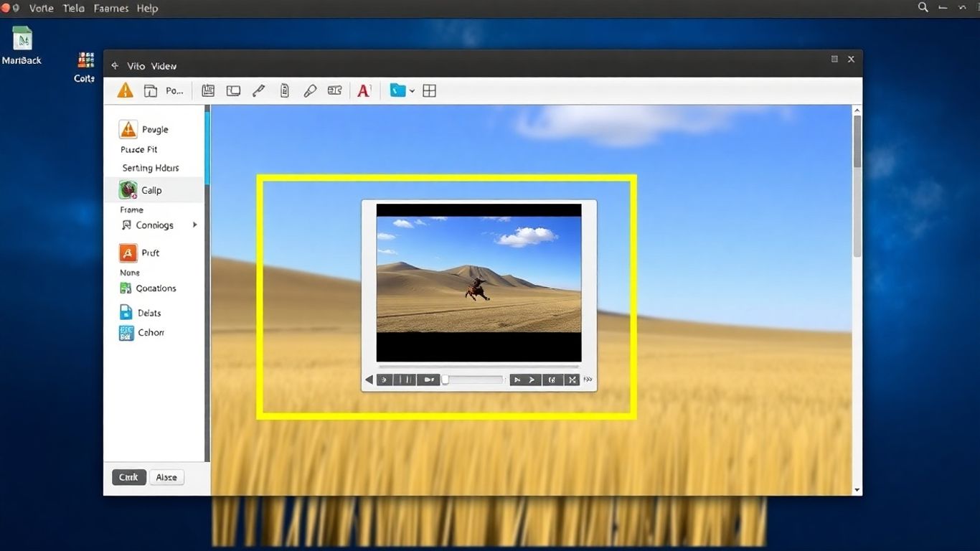980x551 pixels.
Task: Toggle fullscreen on the video player
Action: (573, 380)
